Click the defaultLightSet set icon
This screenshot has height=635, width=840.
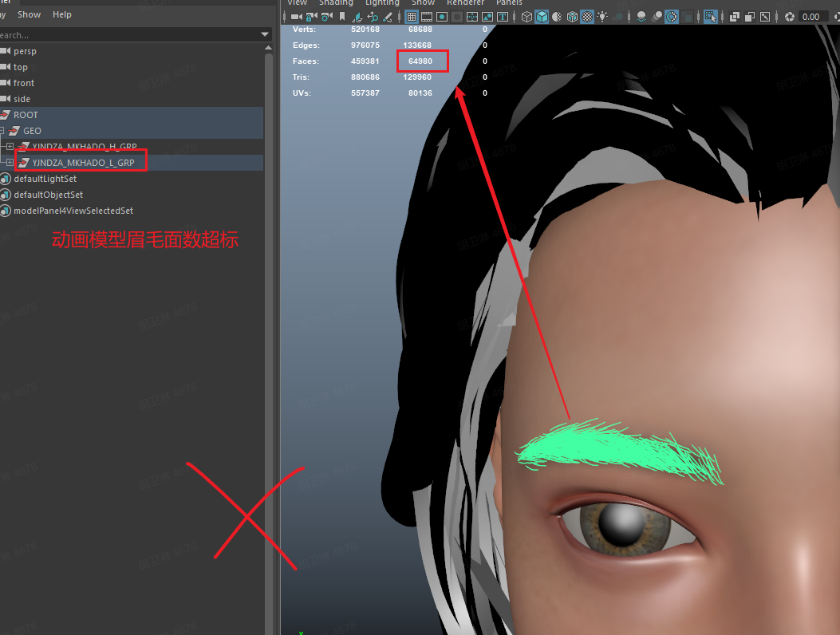tap(6, 179)
